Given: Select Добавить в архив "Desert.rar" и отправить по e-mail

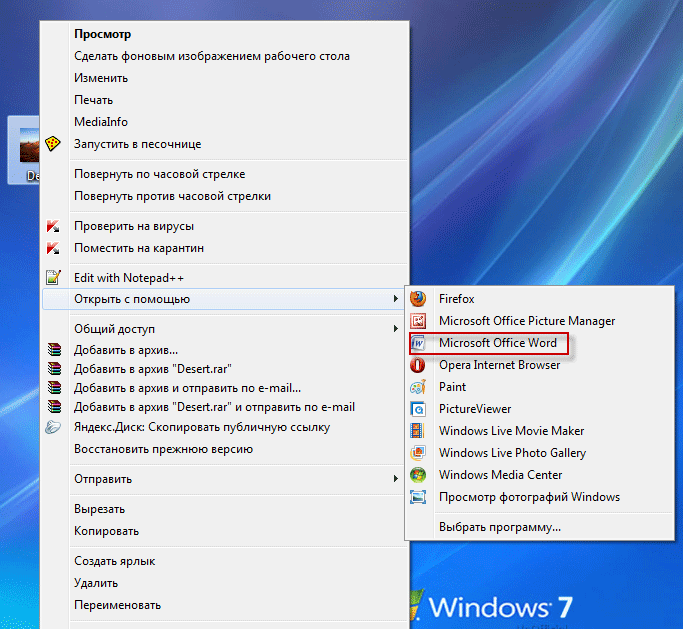Looking at the screenshot, I should pyautogui.click(x=214, y=407).
